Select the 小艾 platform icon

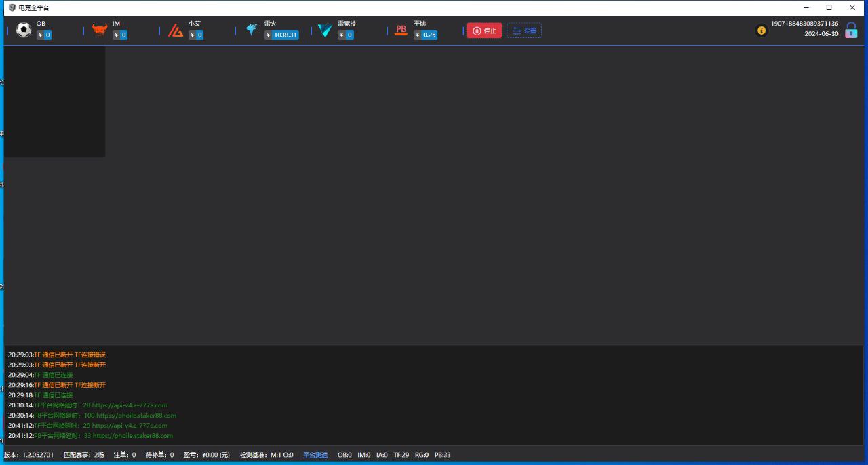pyautogui.click(x=176, y=31)
